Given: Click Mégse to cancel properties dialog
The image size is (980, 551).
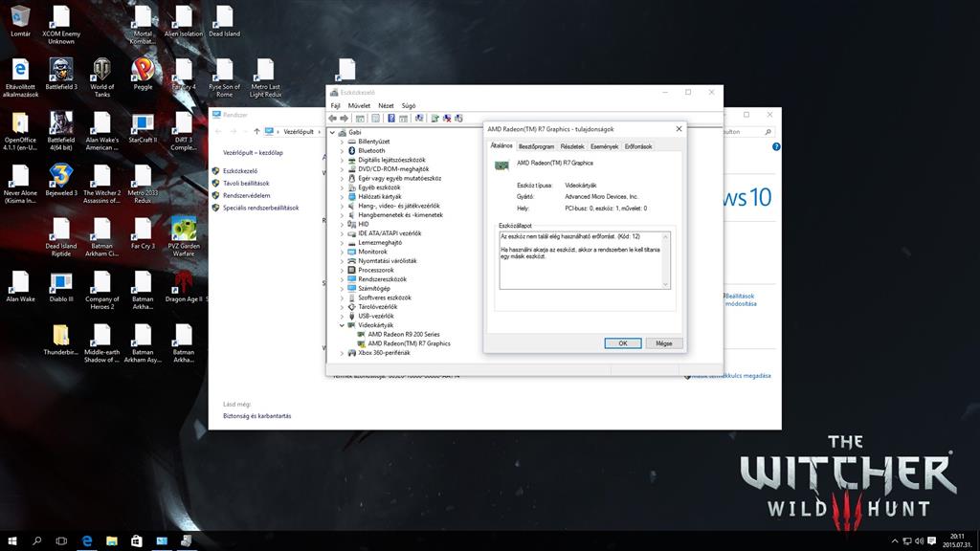Looking at the screenshot, I should point(664,343).
